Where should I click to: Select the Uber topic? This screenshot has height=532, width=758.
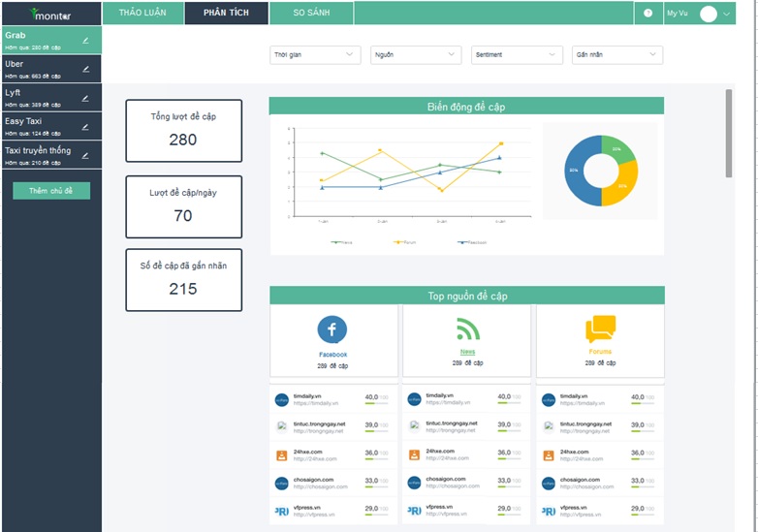tap(51, 69)
